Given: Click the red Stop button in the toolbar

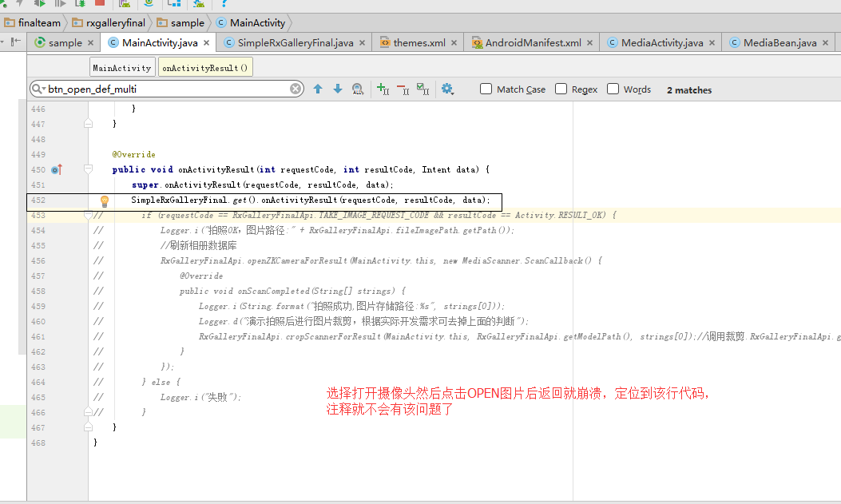Looking at the screenshot, I should point(100,2).
